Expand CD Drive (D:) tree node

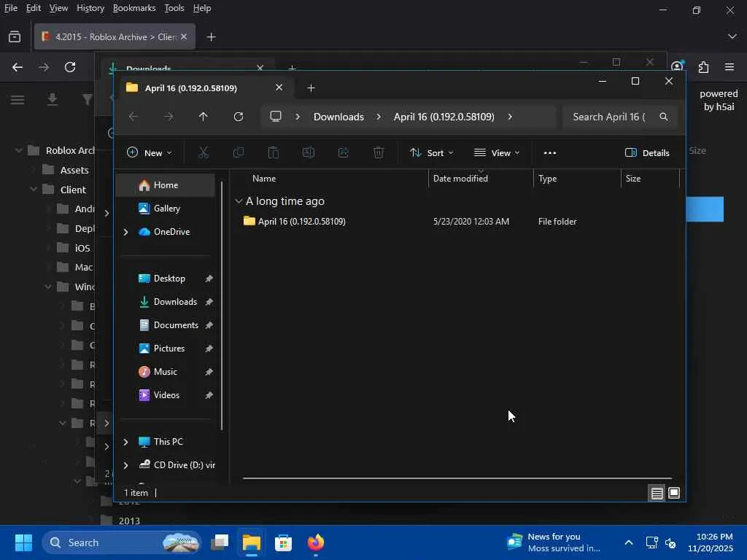(x=125, y=465)
